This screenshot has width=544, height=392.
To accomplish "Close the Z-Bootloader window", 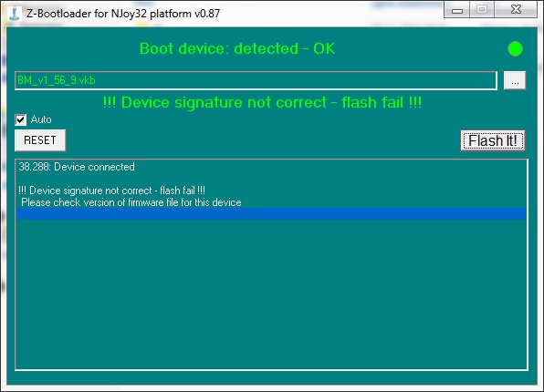I will pos(516,10).
